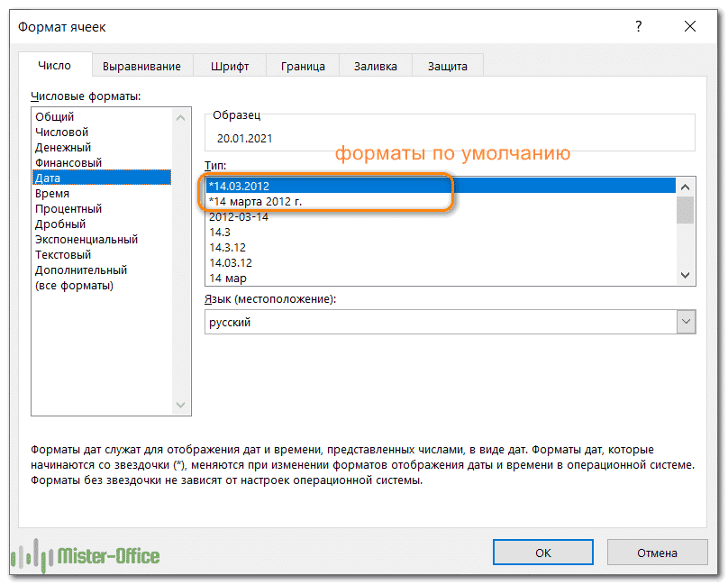Go to the Граница tab
Viewport: 728px width, 585px height.
click(303, 66)
